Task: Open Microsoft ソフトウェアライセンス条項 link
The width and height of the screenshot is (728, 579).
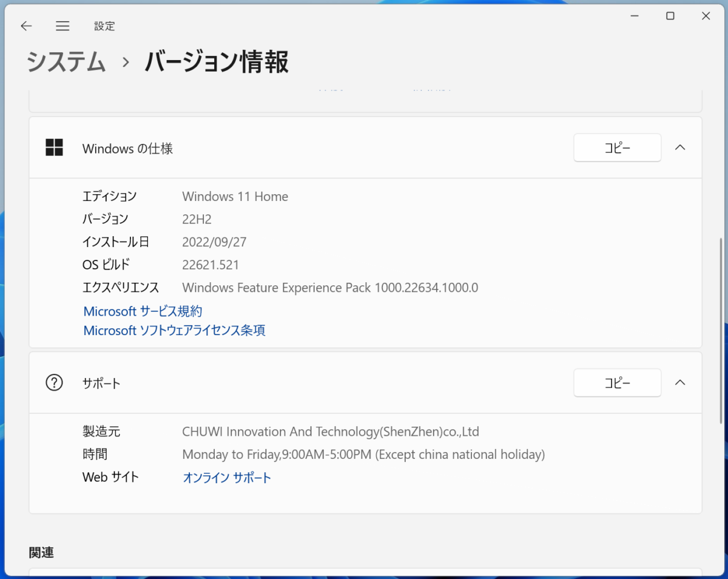Action: pos(174,330)
